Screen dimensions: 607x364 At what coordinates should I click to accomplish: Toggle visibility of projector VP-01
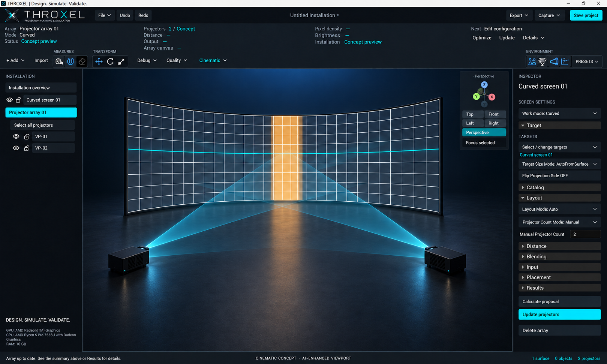click(16, 136)
